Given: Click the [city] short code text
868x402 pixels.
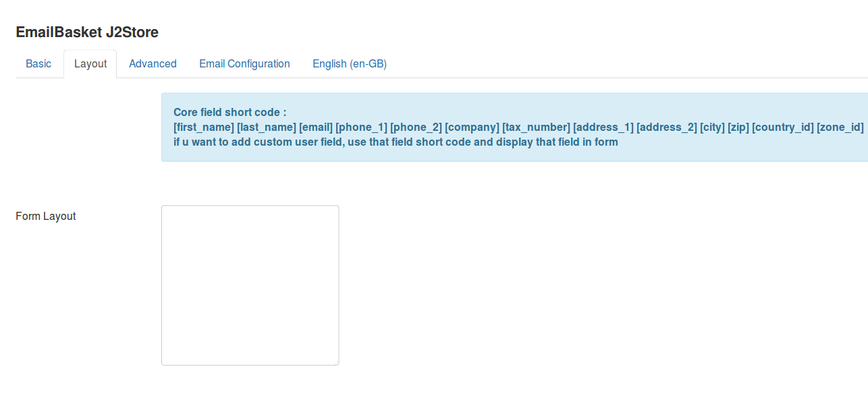Looking at the screenshot, I should click(x=712, y=127).
